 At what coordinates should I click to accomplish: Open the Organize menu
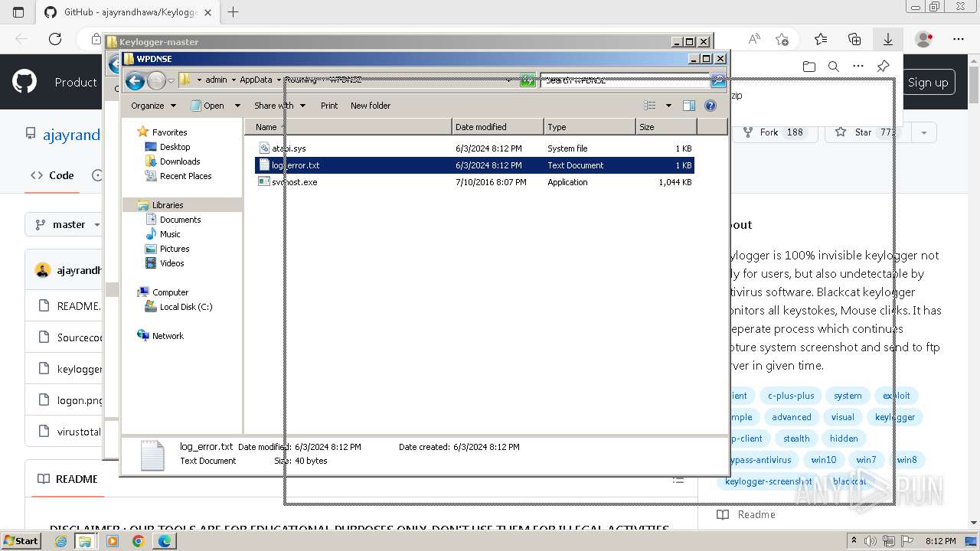[153, 106]
